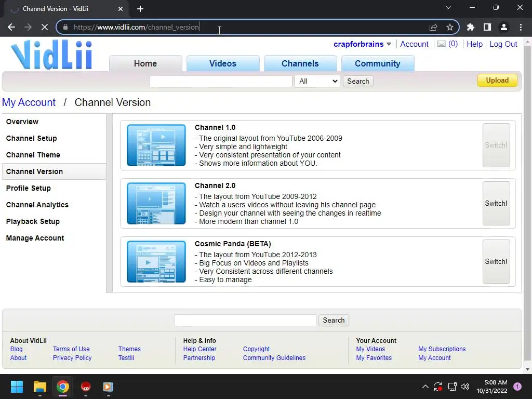Open the My Subscriptions footer link
Screen dimensions: 532x399
click(442, 349)
